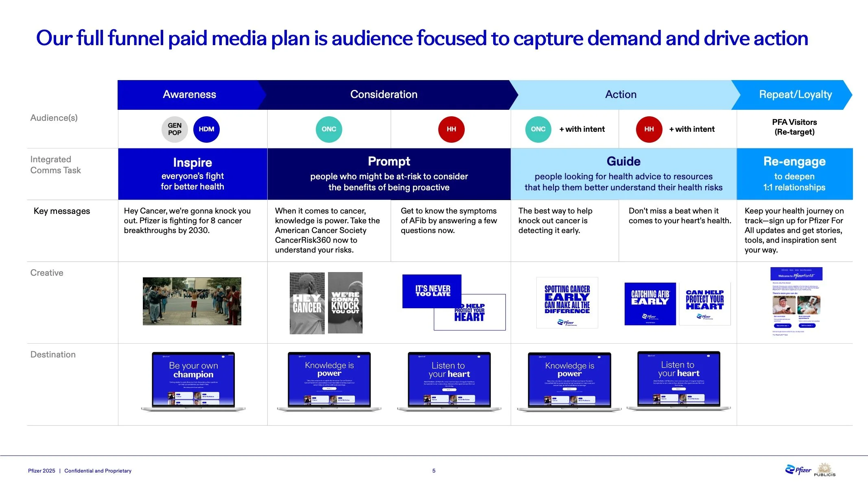Click 'Confidential and Proprietary' footer text
The height and width of the screenshot is (488, 868).
(98, 471)
